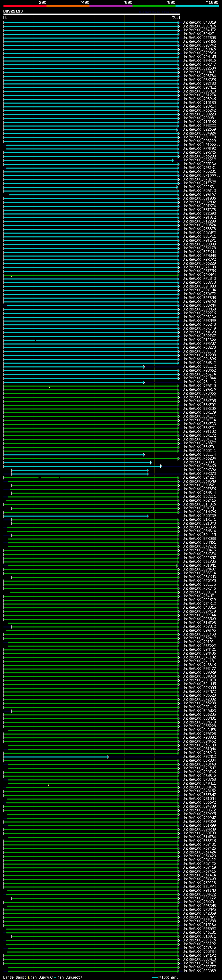The width and height of the screenshot is (222, 980).
Task: Open hit UniRef100_O48877
Action: tap(199, 443)
